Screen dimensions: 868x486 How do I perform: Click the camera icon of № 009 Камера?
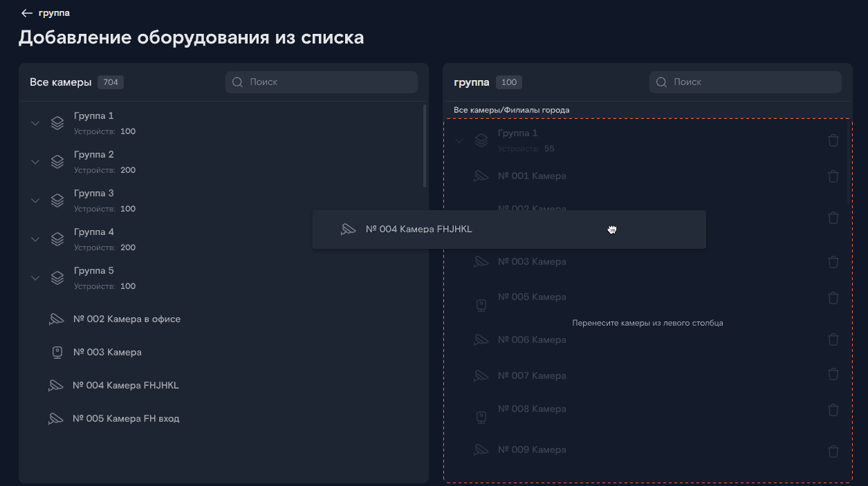(481, 450)
